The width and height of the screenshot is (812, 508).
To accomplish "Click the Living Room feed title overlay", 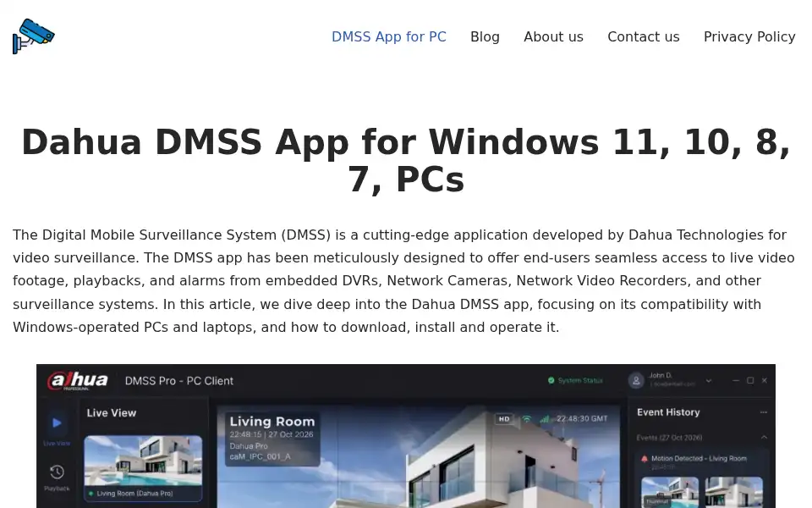I will 272,422.
